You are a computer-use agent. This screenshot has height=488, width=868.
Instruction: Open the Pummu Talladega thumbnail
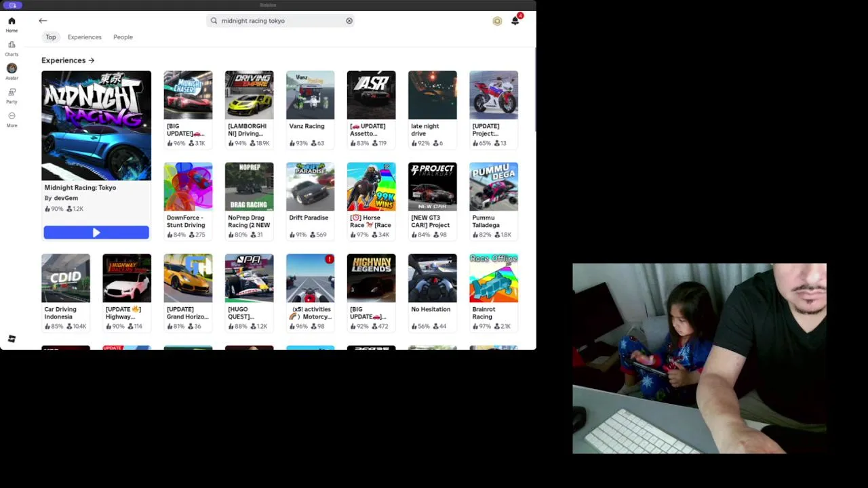(494, 186)
